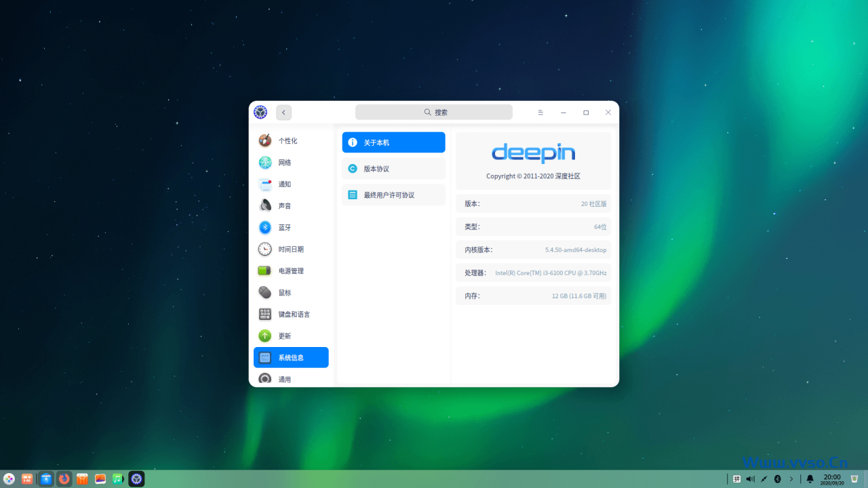
Task: Open the 版本协议 (Edition License) page
Action: coord(393,169)
